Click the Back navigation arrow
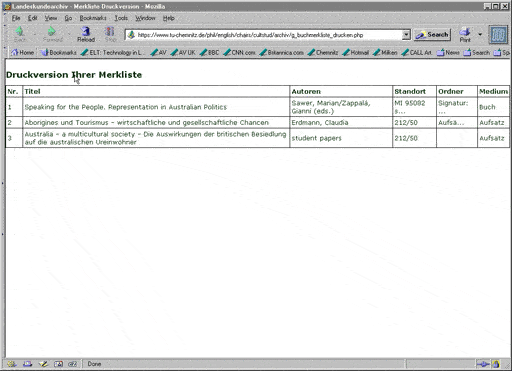Image resolution: width=512 pixels, height=371 pixels. (x=20, y=34)
